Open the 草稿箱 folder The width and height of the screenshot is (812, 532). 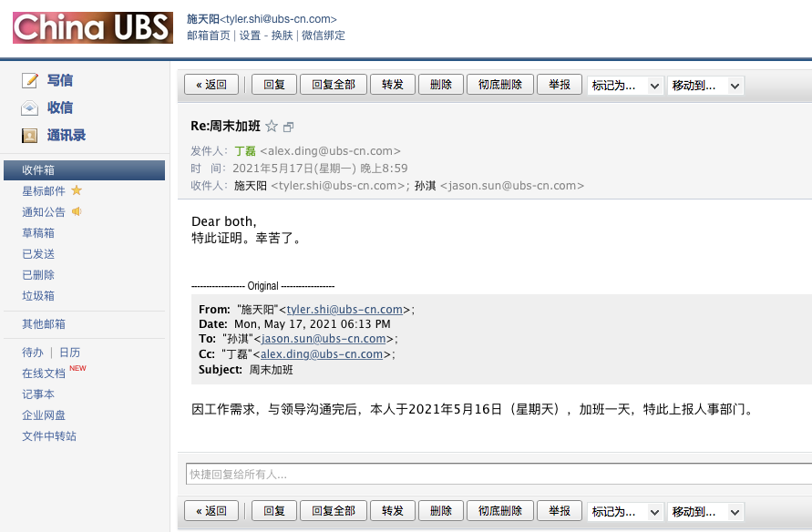(38, 232)
